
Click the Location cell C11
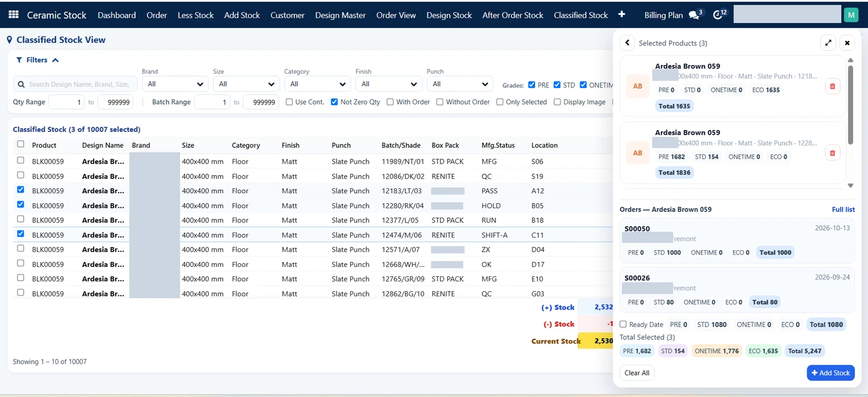point(538,235)
